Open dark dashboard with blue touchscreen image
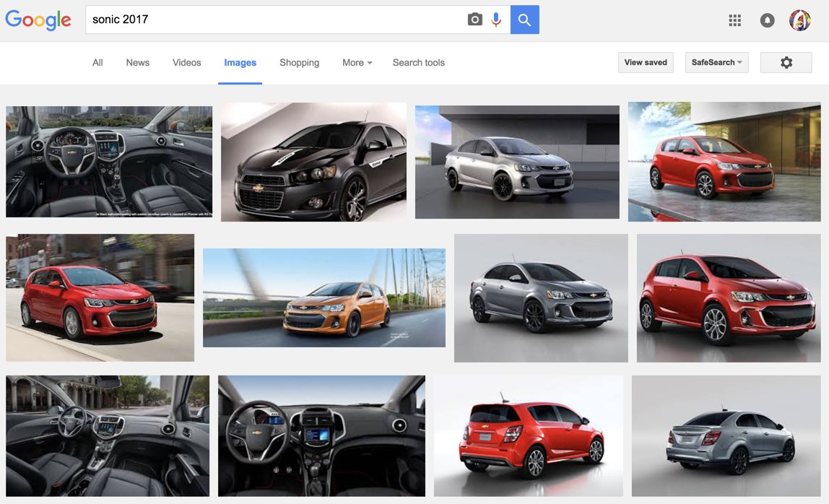The height and width of the screenshot is (504, 829). pyautogui.click(x=321, y=436)
